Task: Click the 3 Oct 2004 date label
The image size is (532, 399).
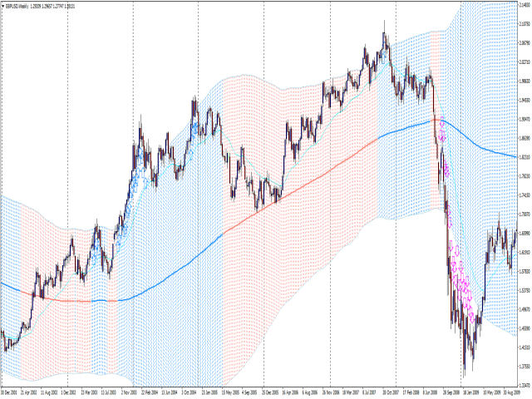Action: [190, 392]
